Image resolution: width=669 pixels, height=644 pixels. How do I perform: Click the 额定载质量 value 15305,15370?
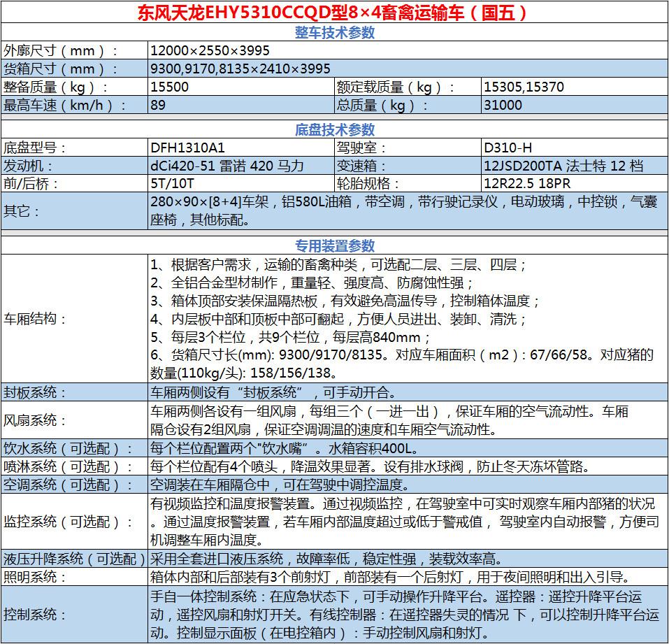(x=517, y=87)
